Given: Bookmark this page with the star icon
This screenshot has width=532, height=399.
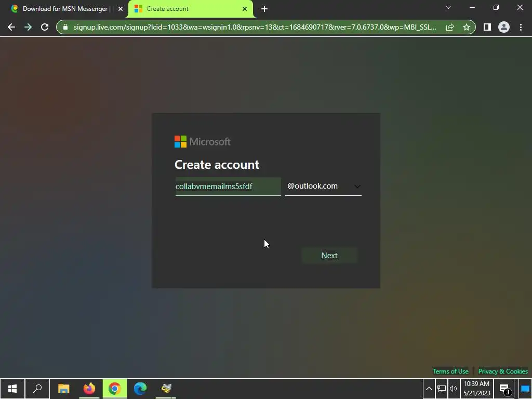Looking at the screenshot, I should pos(467,27).
